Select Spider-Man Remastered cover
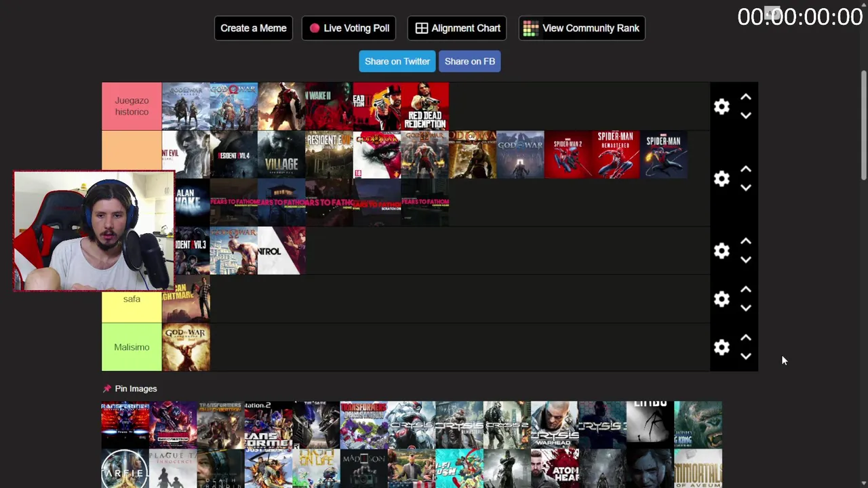Screen dimensions: 868x488 (616, 155)
